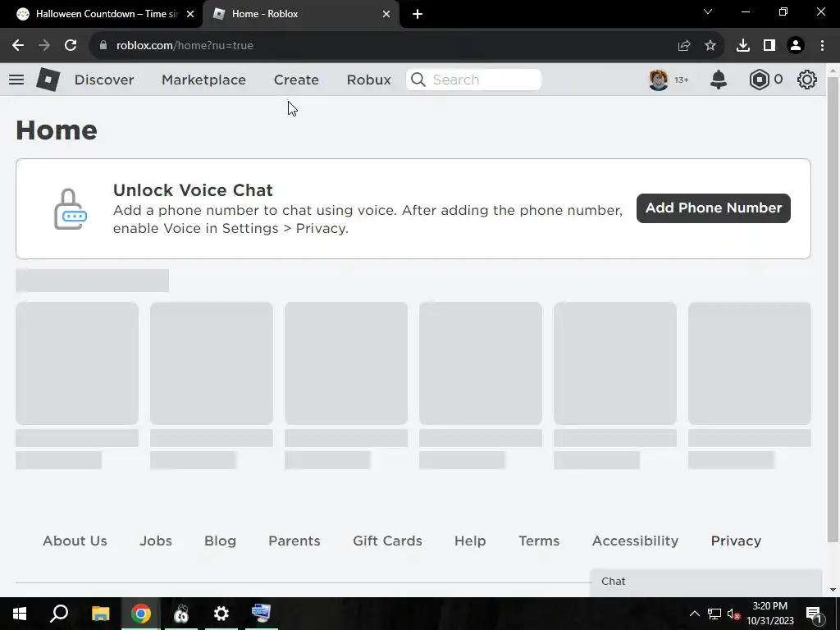Open the profile avatar icon

tap(659, 80)
